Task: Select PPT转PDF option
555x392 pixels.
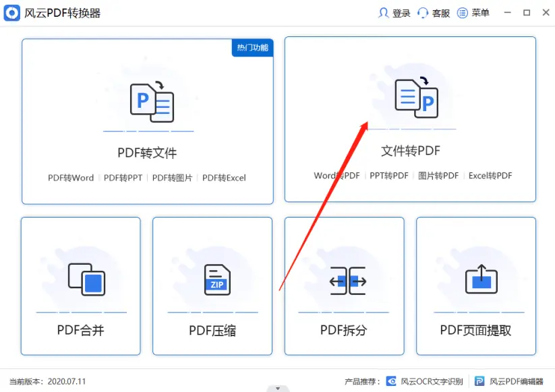Action: 389,176
